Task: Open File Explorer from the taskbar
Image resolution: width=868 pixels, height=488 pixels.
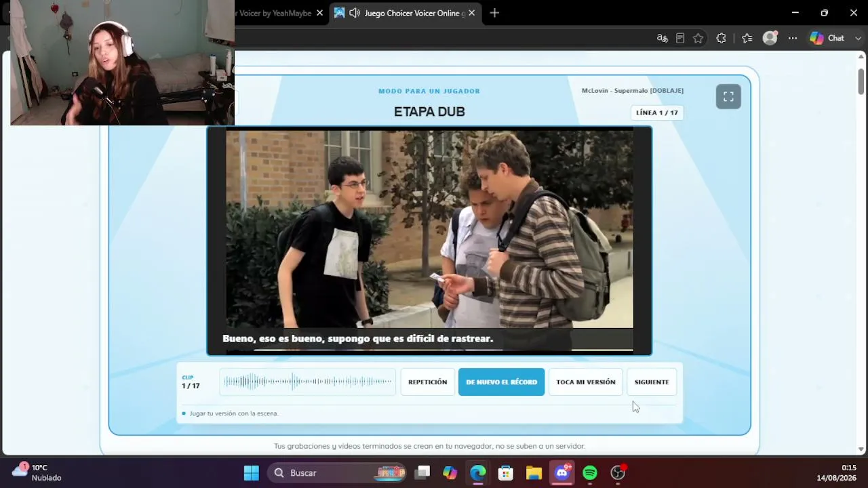Action: pos(534,472)
